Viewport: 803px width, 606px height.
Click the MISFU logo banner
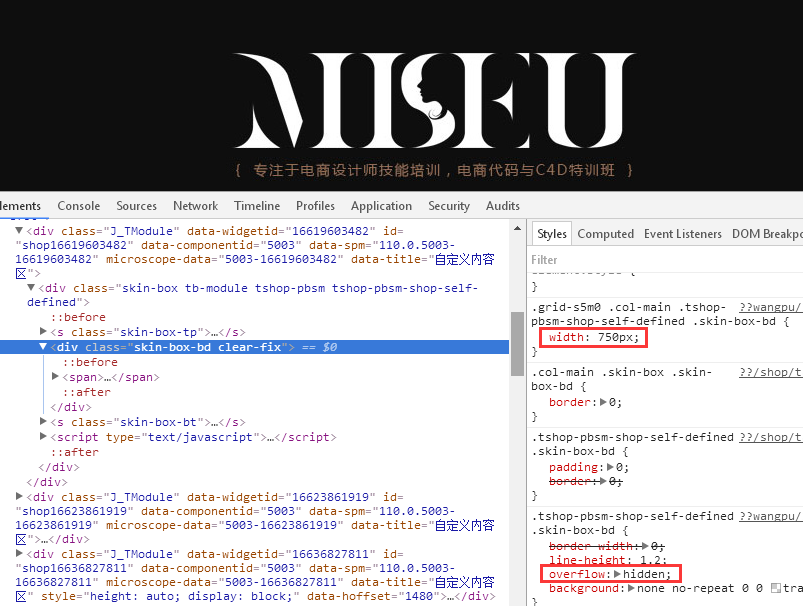click(x=434, y=100)
